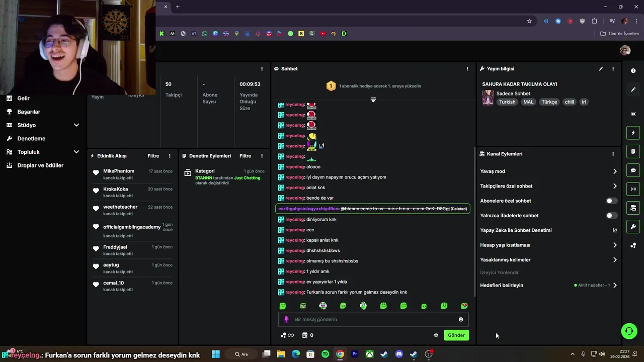
Task: Open Etkinlik Akışı three-dot menu
Action: [170, 156]
